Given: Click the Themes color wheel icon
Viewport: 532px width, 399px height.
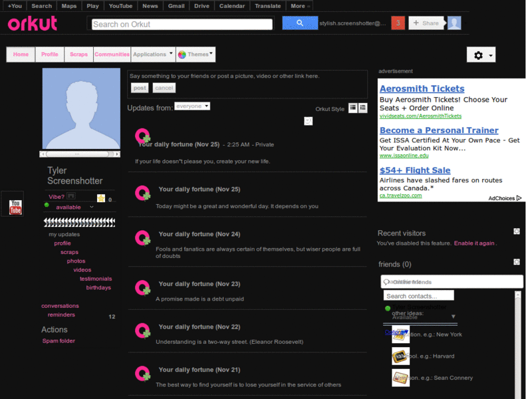Looking at the screenshot, I should [182, 55].
